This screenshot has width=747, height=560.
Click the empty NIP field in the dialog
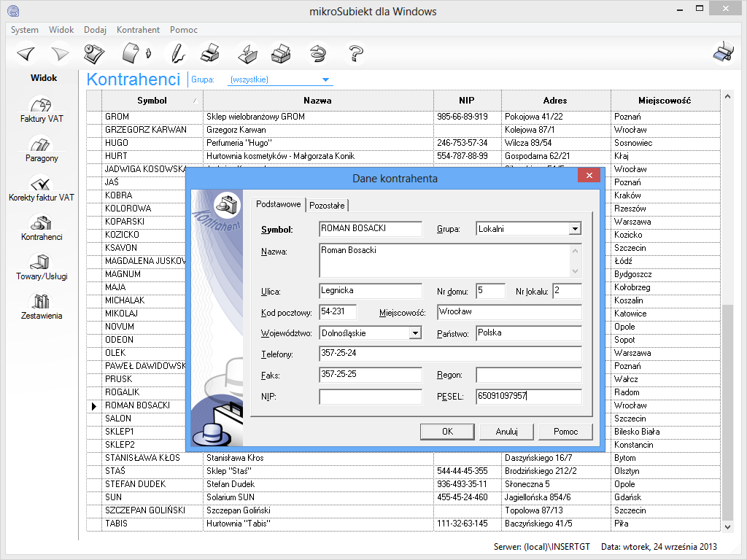(x=371, y=397)
